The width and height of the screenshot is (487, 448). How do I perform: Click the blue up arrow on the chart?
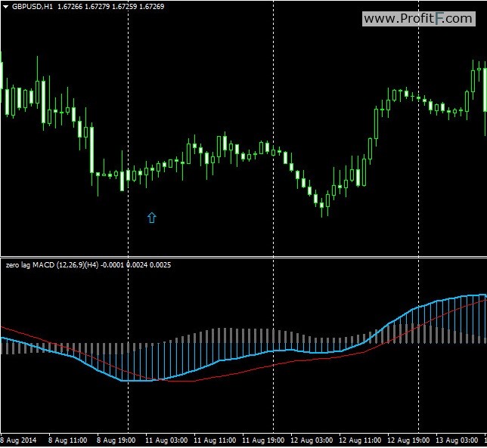coord(151,218)
